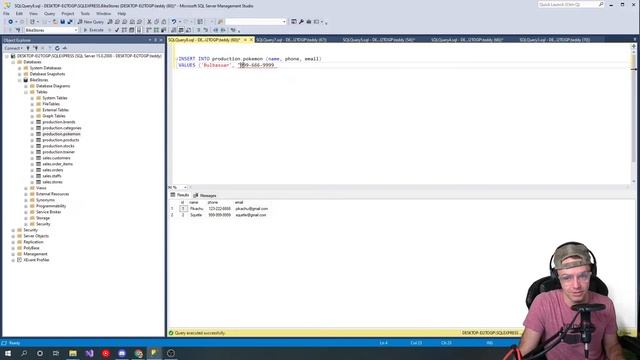The width and height of the screenshot is (640, 360).
Task: Click the Windows taskbar search icon
Action: click(x=24, y=353)
